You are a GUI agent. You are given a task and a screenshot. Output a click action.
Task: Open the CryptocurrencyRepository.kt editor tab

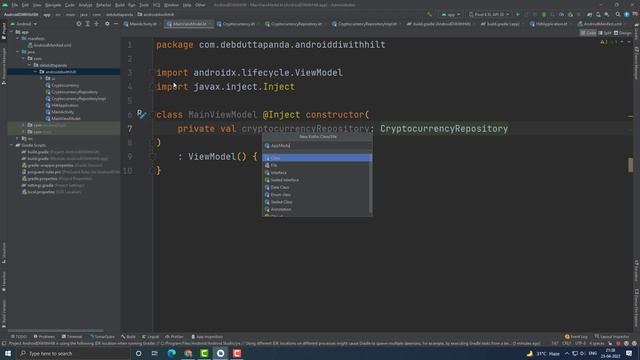pyautogui.click(x=296, y=24)
